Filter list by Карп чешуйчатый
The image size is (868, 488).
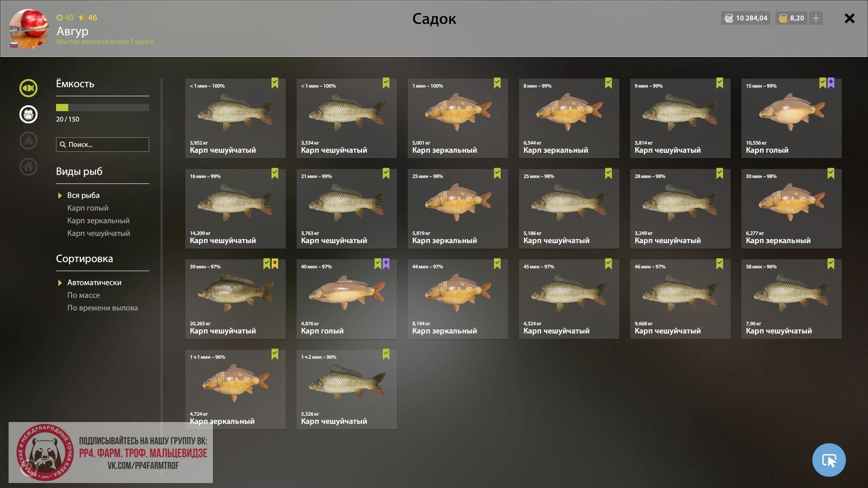point(99,233)
